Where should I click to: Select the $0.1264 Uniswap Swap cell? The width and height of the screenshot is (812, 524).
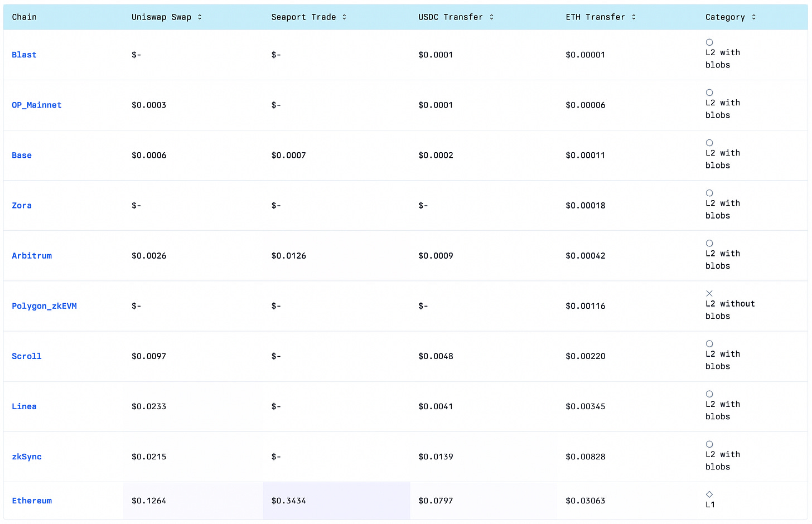pyautogui.click(x=193, y=501)
